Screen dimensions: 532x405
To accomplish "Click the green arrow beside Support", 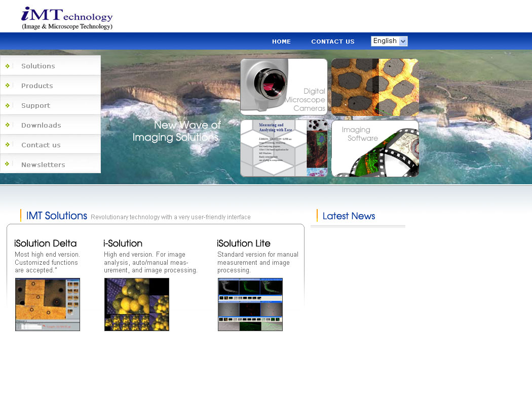I will click(8, 105).
